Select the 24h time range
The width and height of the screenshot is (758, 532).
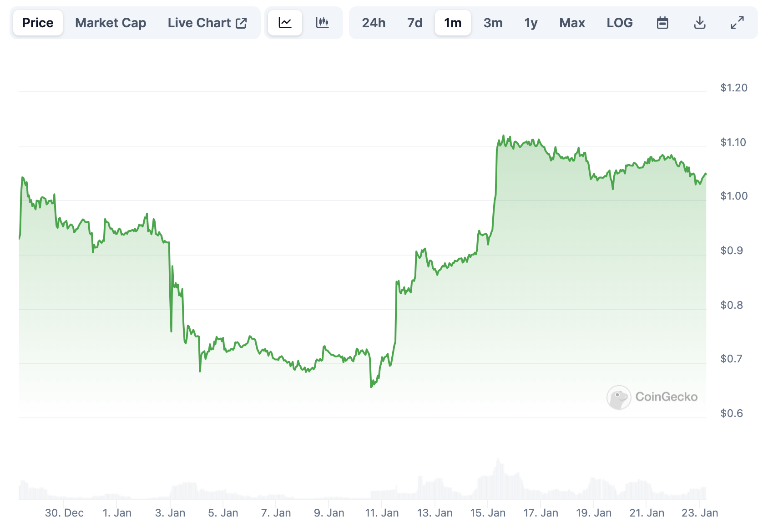point(374,23)
